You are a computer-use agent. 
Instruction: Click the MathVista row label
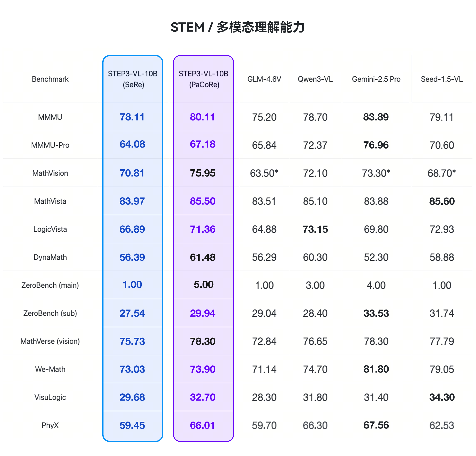click(50, 201)
